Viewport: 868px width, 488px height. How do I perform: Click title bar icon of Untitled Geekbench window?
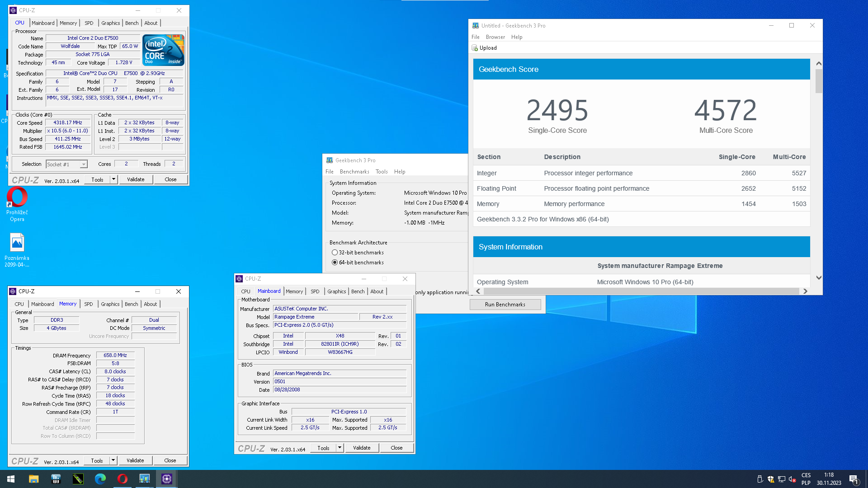point(476,26)
